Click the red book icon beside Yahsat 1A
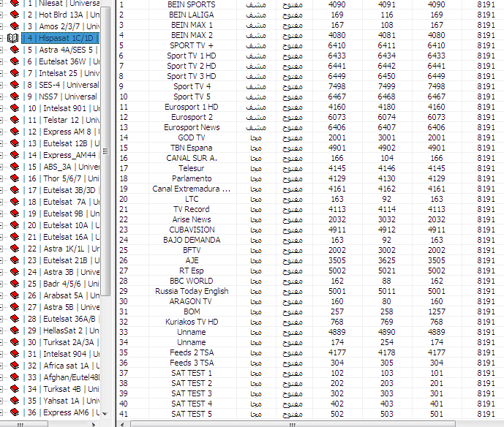Viewport: 504px width, 427px height. click(15, 401)
